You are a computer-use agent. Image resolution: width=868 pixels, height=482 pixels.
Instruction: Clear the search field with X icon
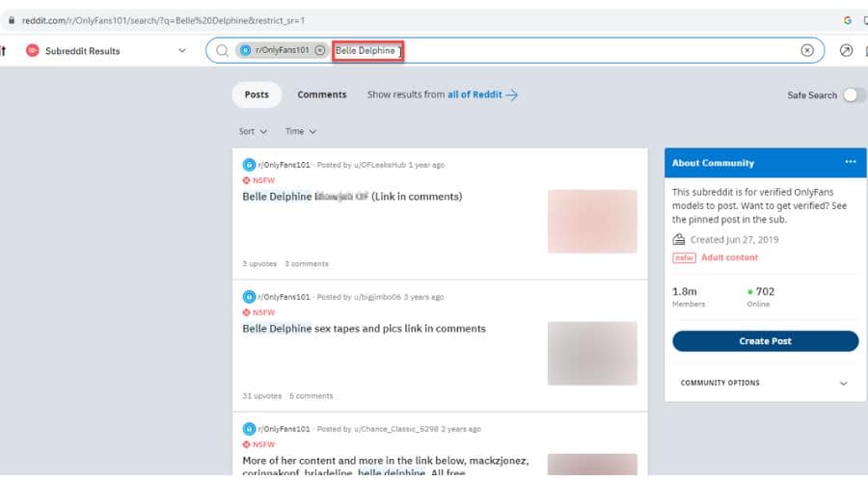pos(807,50)
